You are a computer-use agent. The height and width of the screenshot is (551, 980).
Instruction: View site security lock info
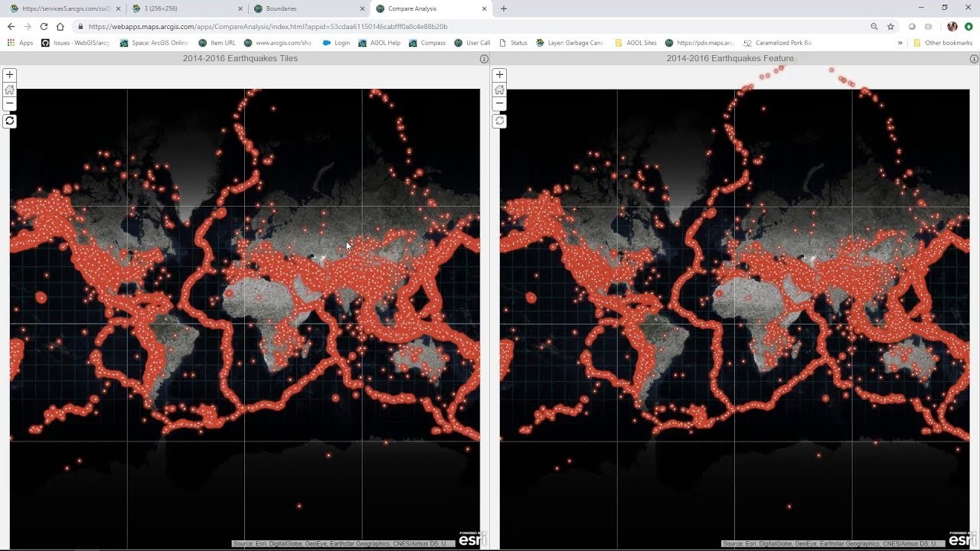80,26
